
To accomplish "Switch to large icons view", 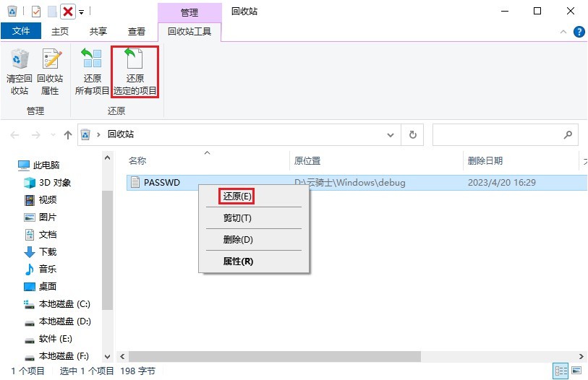I will (x=576, y=371).
